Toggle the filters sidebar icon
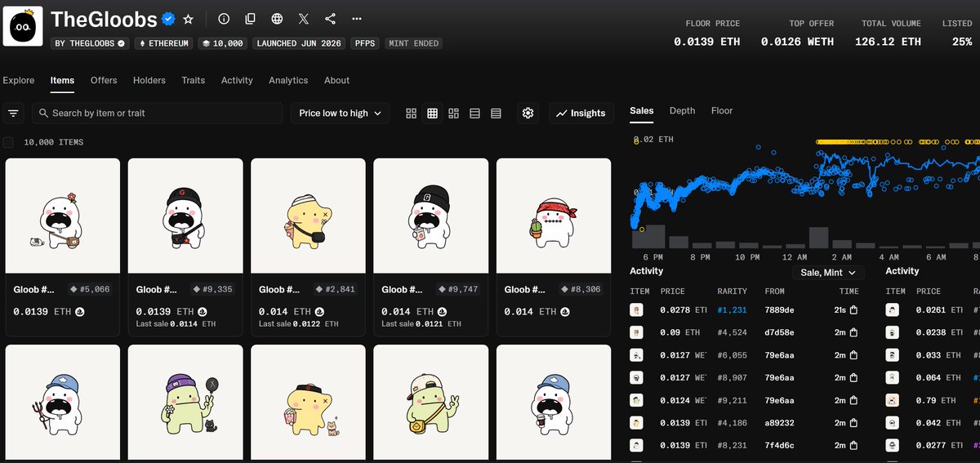Screen dimensions: 980x463 [x=14, y=114]
